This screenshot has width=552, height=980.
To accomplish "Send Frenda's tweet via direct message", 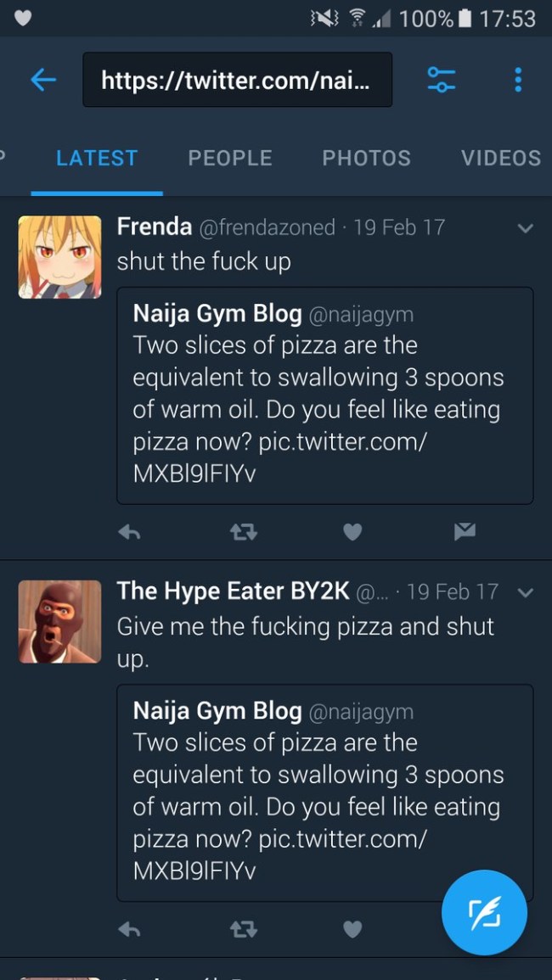I will tap(465, 532).
